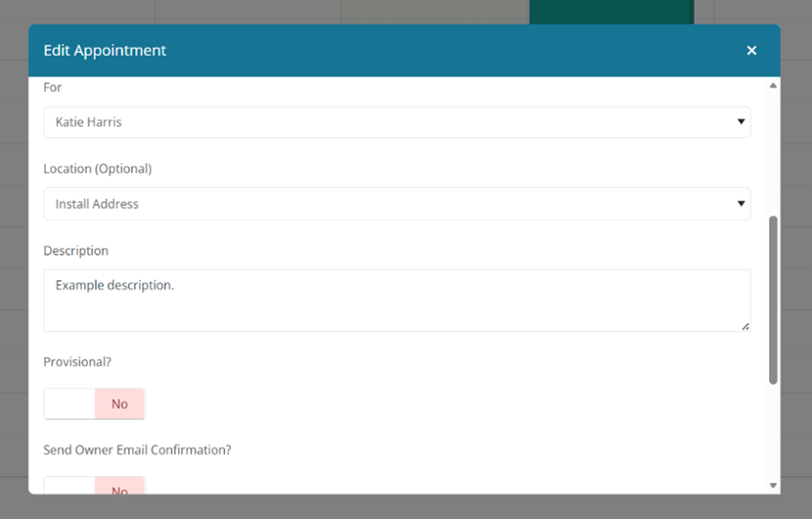Expand the Location dropdown showing Install Address
This screenshot has height=519, width=812.
point(396,204)
